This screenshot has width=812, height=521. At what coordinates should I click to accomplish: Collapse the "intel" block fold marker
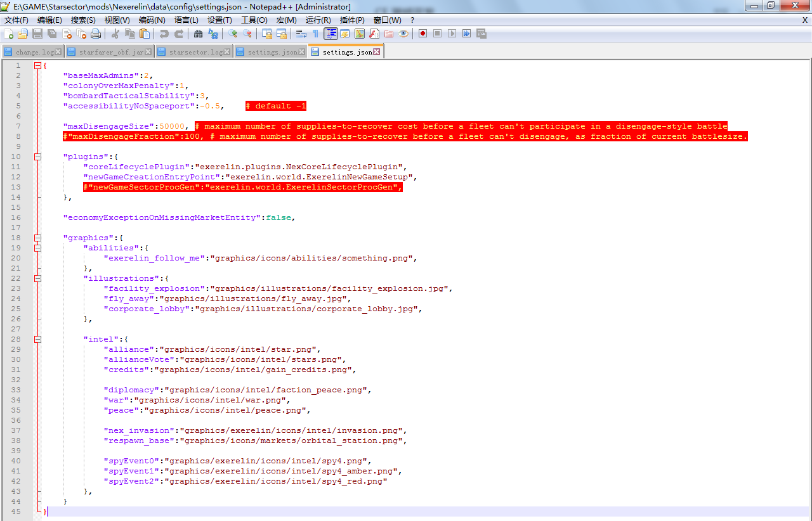[x=37, y=339]
